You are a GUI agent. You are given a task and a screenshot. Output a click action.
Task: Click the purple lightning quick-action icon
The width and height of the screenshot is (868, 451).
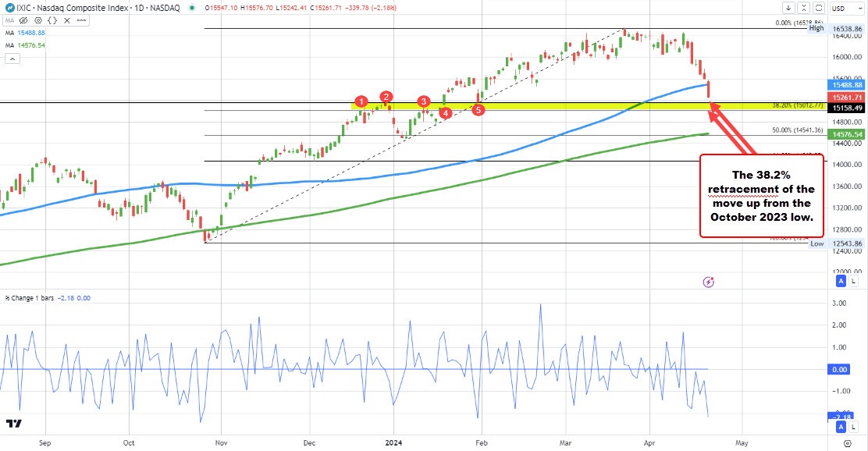point(708,281)
